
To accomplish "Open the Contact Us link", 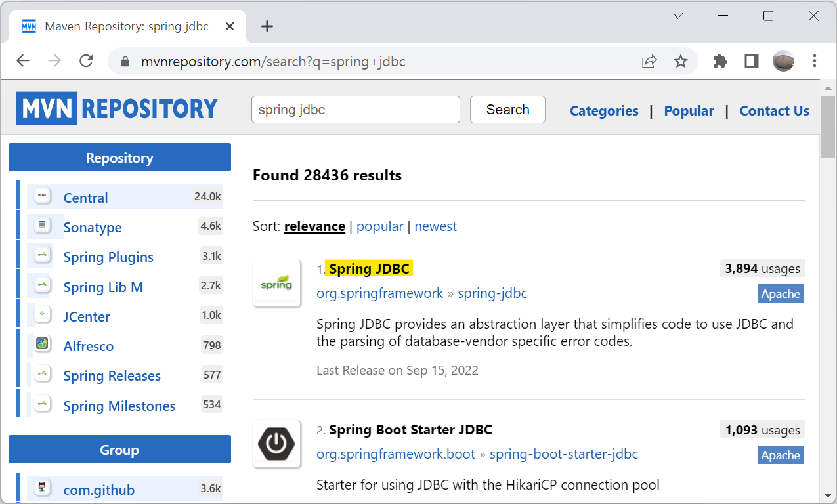I will (x=774, y=110).
